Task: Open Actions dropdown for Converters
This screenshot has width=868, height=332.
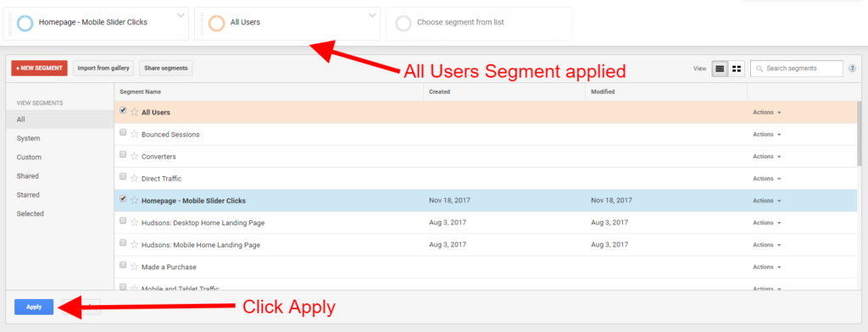Action: point(766,157)
